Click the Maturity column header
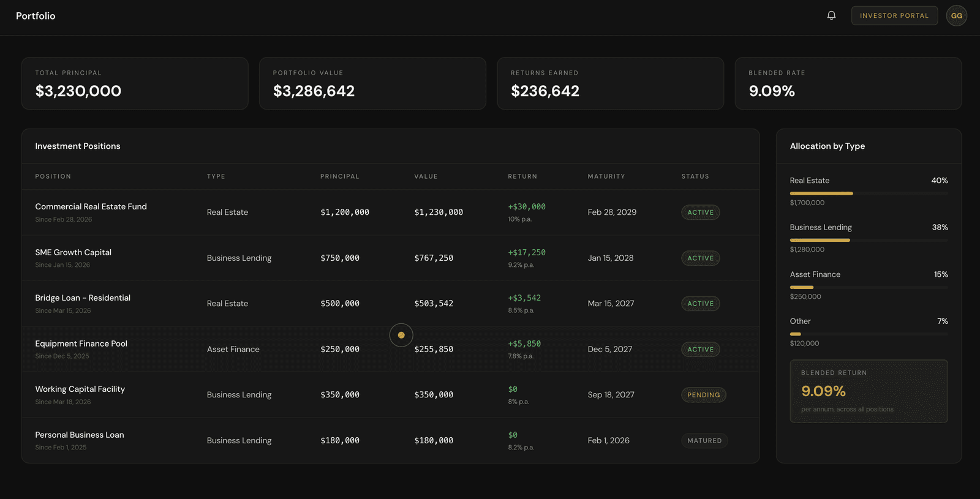The width and height of the screenshot is (980, 499). tap(606, 176)
